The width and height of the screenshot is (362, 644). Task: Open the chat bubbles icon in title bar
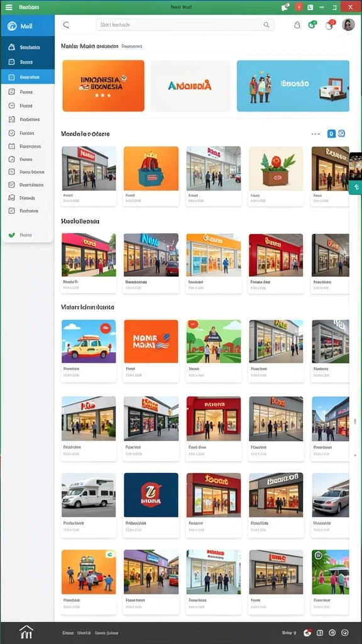[x=286, y=7]
